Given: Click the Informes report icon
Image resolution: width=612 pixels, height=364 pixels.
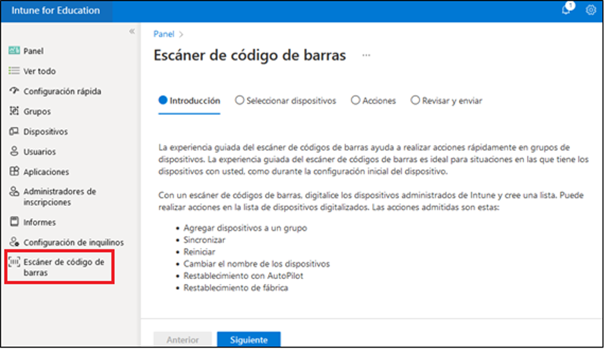Looking at the screenshot, I should (x=14, y=222).
